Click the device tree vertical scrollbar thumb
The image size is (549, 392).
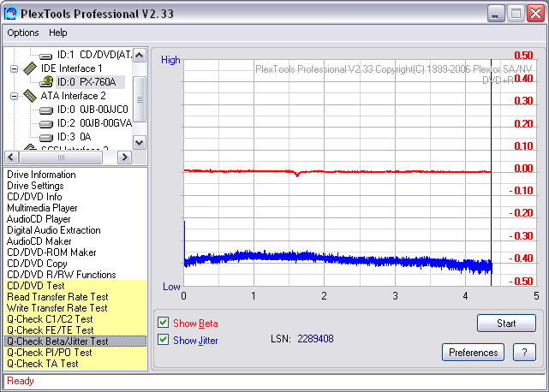[x=140, y=99]
